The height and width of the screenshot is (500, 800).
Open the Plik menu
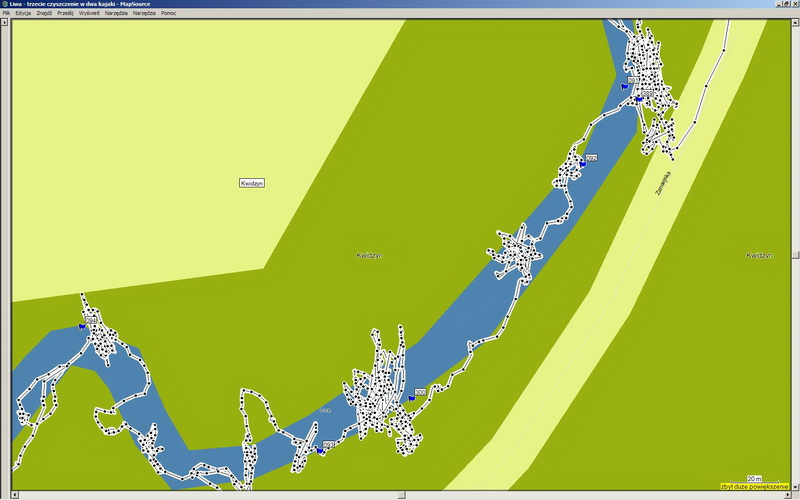pos(6,13)
